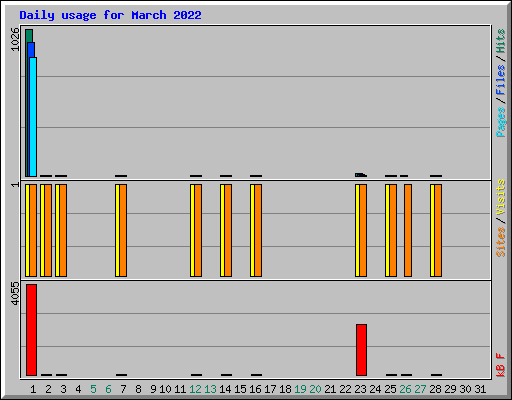Click the Visits legend label

pyautogui.click(x=501, y=197)
